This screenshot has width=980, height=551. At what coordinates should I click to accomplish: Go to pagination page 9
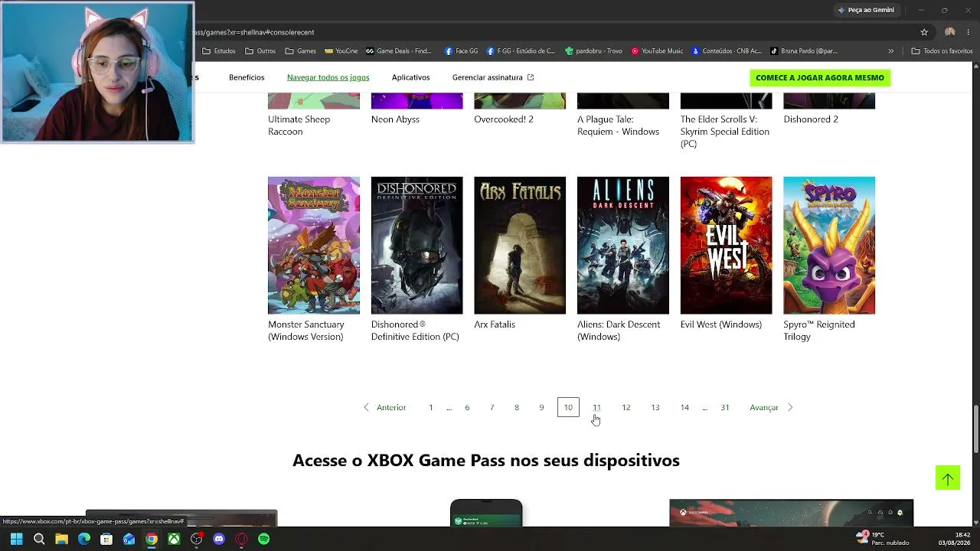click(x=541, y=408)
